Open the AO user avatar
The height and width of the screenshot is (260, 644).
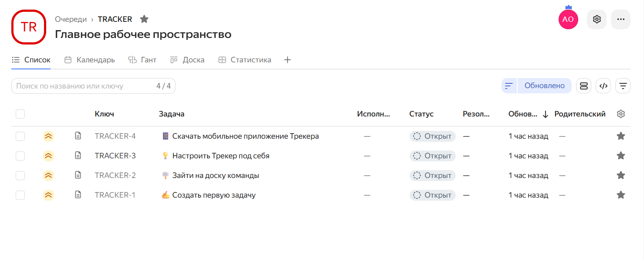point(568,19)
